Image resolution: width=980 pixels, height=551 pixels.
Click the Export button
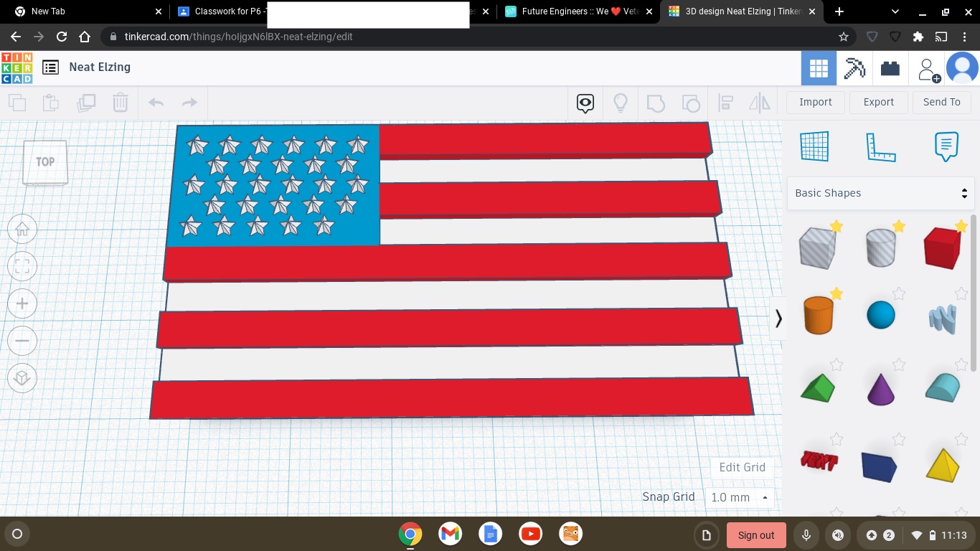(x=879, y=102)
